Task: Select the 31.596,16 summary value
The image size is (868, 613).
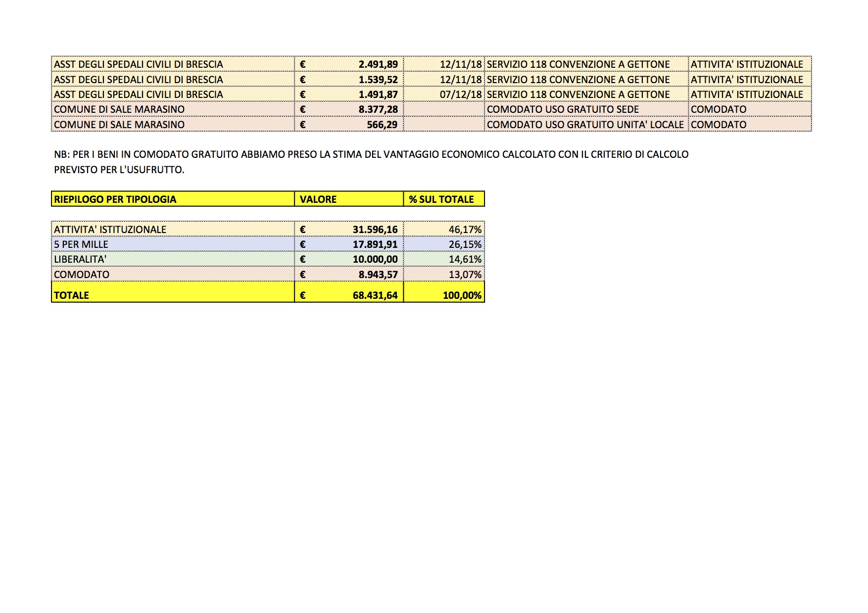Action: (375, 230)
